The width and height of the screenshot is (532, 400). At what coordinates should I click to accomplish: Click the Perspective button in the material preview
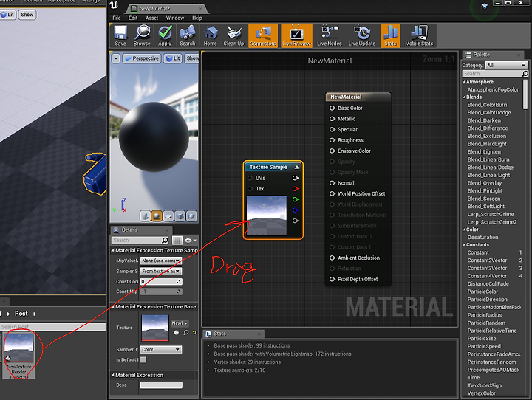141,58
